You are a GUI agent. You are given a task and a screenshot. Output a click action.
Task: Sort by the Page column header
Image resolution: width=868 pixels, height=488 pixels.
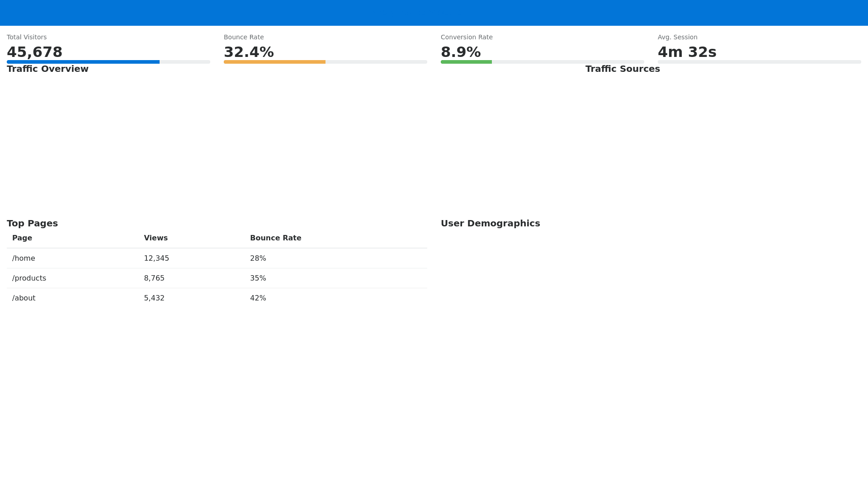tap(22, 238)
